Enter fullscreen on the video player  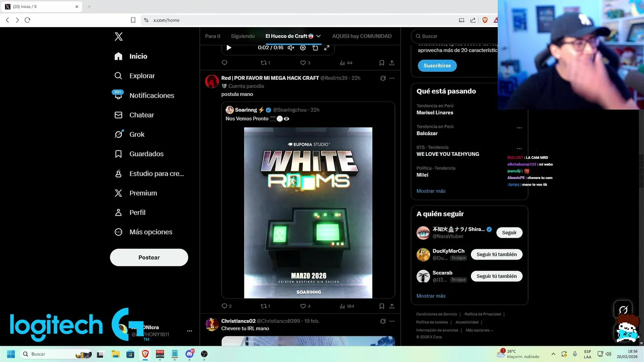[x=327, y=48]
